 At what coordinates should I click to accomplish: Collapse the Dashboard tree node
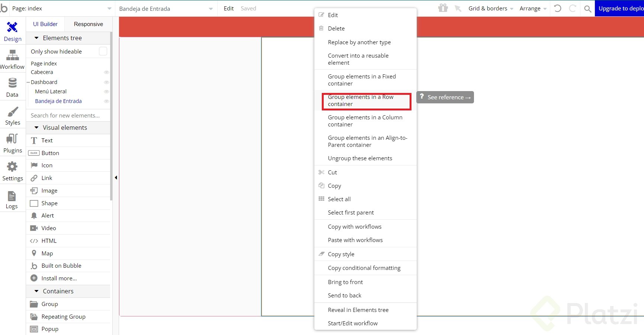pyautogui.click(x=28, y=82)
